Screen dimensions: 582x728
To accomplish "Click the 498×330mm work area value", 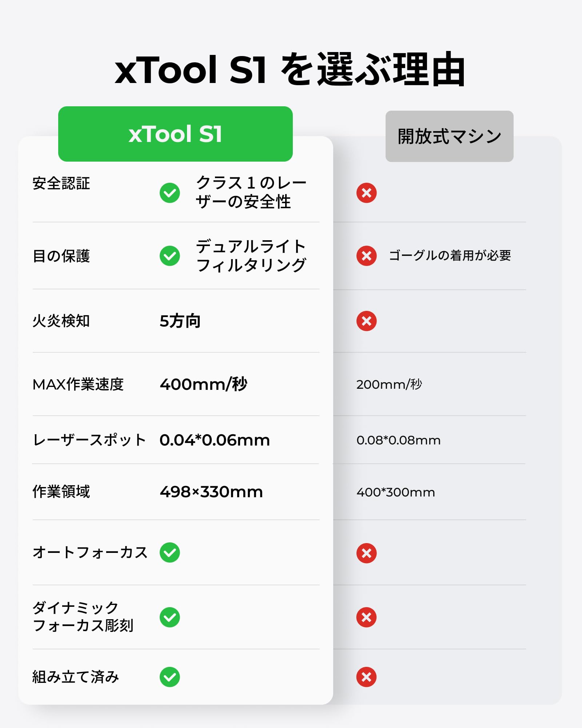I will pyautogui.click(x=211, y=492).
